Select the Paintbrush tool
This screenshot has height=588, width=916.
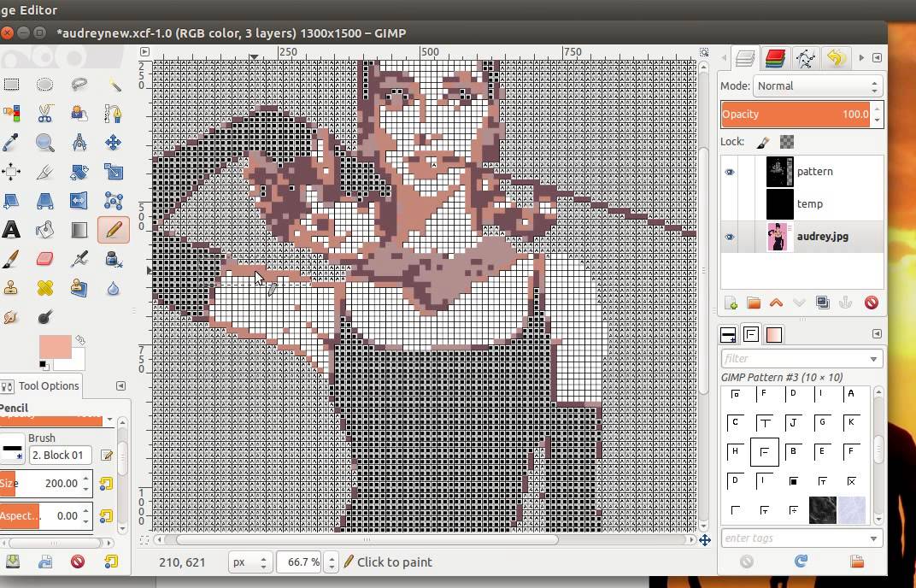click(11, 259)
